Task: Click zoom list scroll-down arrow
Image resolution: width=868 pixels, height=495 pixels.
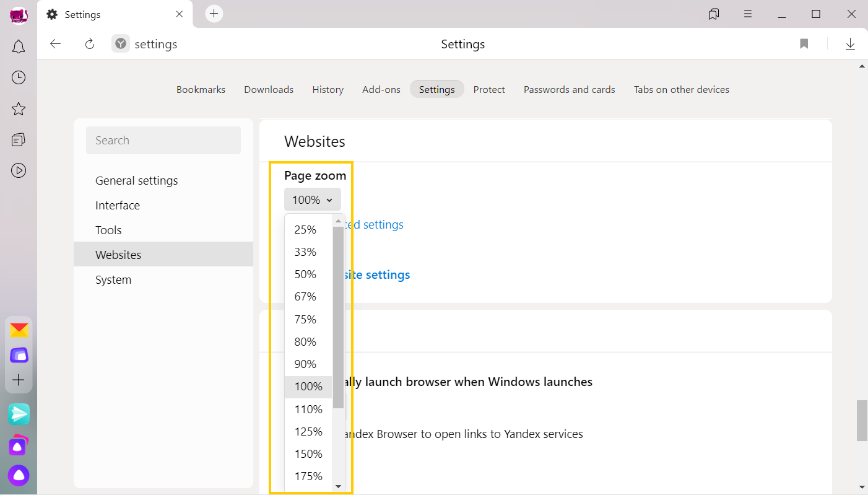Action: 338,486
